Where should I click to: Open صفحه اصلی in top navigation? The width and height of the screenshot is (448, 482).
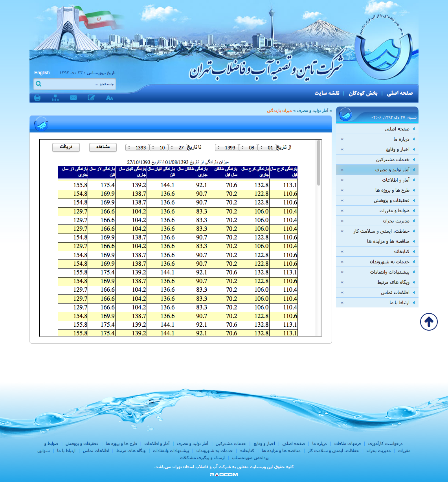tap(400, 93)
